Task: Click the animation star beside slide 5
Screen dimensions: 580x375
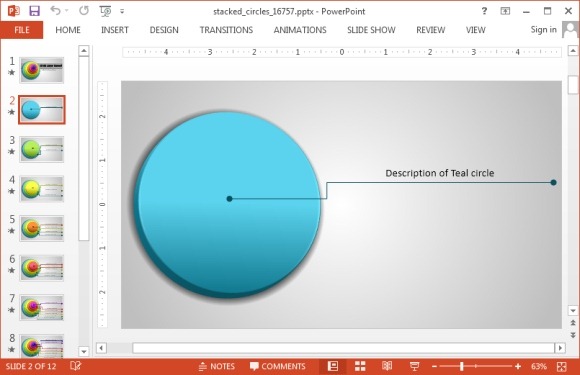Action: coord(12,230)
